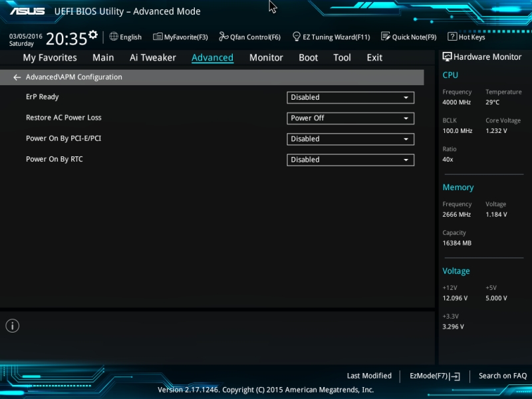The image size is (532, 399).
Task: Switch to the Exit tab
Action: point(374,58)
